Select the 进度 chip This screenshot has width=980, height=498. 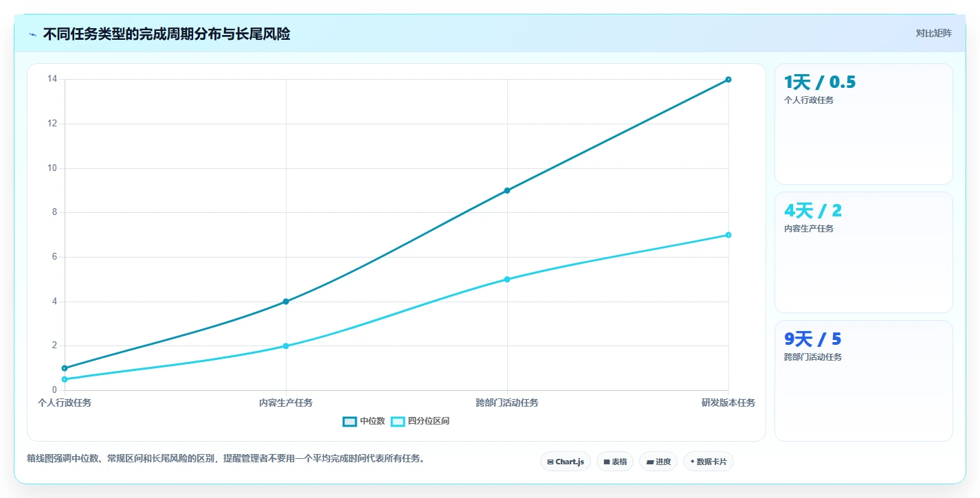pyautogui.click(x=658, y=462)
